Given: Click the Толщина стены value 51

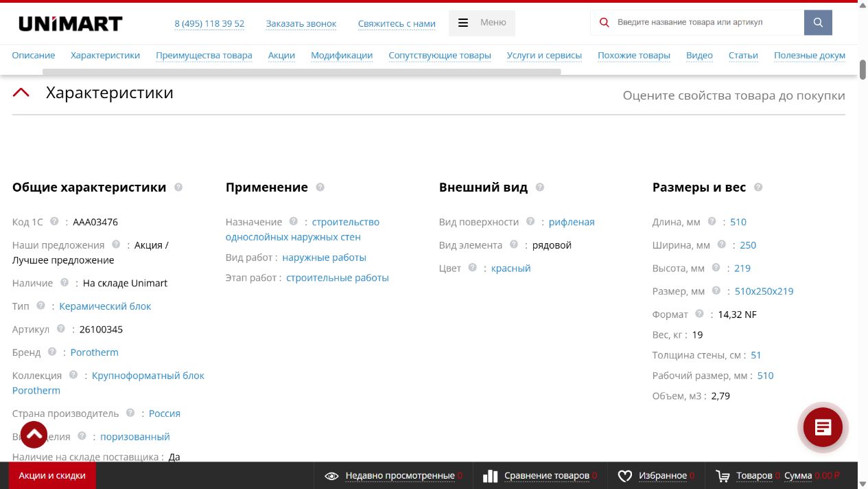Looking at the screenshot, I should point(756,355).
